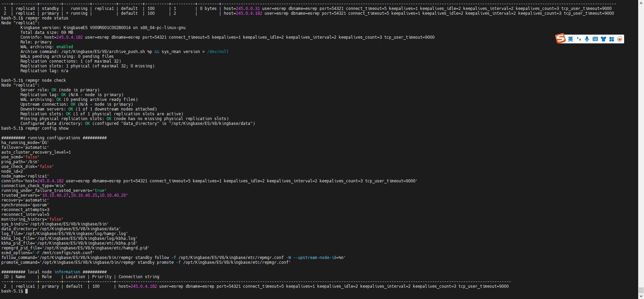The width and height of the screenshot is (644, 299).
Task: Click the 'Connection string' column header
Action: coord(139,277)
